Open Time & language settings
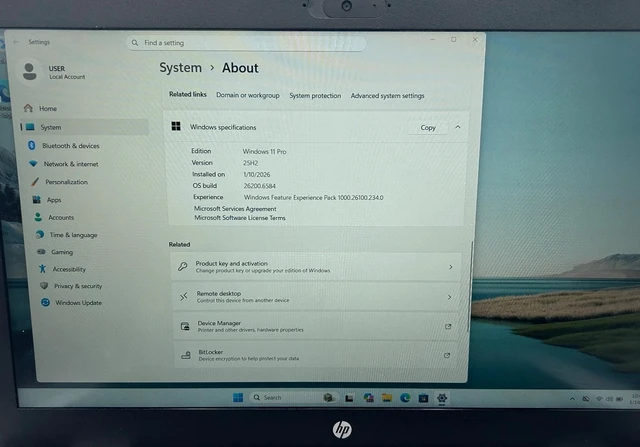The height and width of the screenshot is (447, 640). pyautogui.click(x=73, y=235)
